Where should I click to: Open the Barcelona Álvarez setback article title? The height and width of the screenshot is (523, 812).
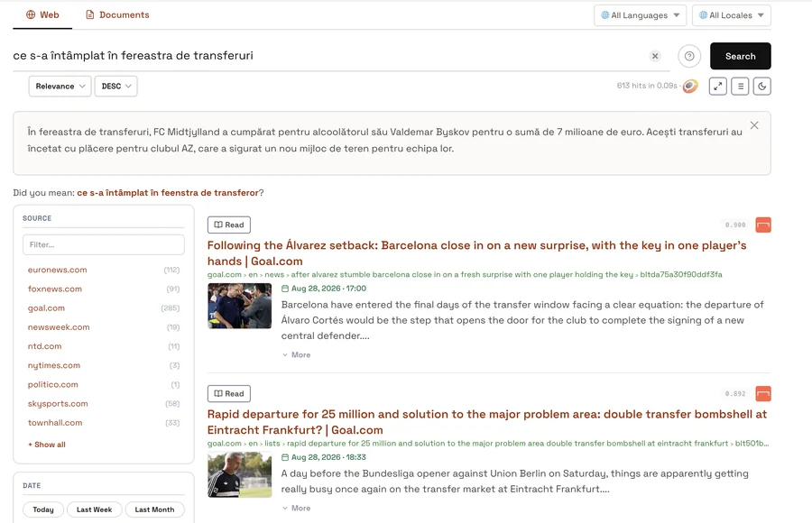click(x=476, y=253)
